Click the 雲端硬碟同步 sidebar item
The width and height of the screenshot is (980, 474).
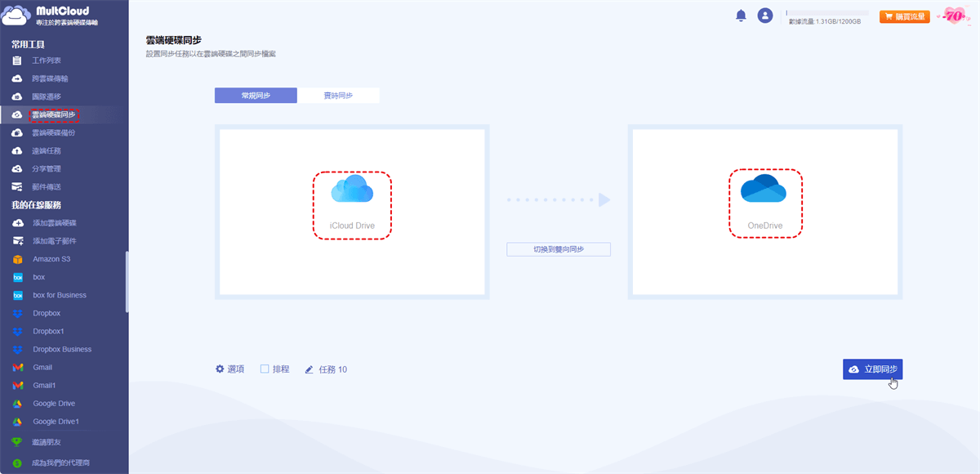(54, 114)
